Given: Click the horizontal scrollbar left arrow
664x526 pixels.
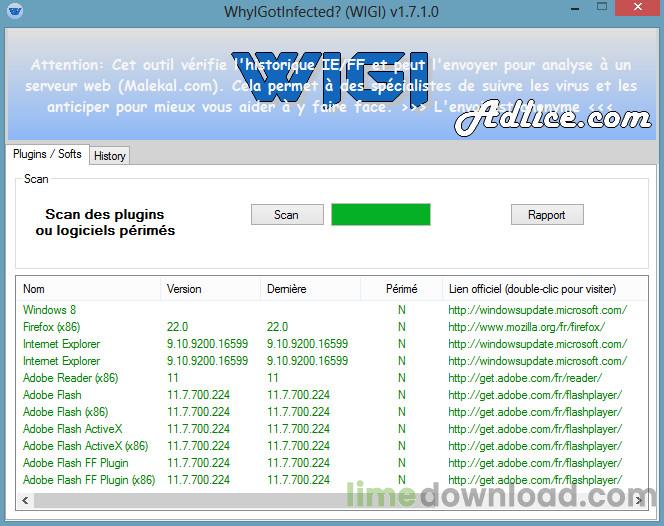Looking at the screenshot, I should [x=25, y=501].
